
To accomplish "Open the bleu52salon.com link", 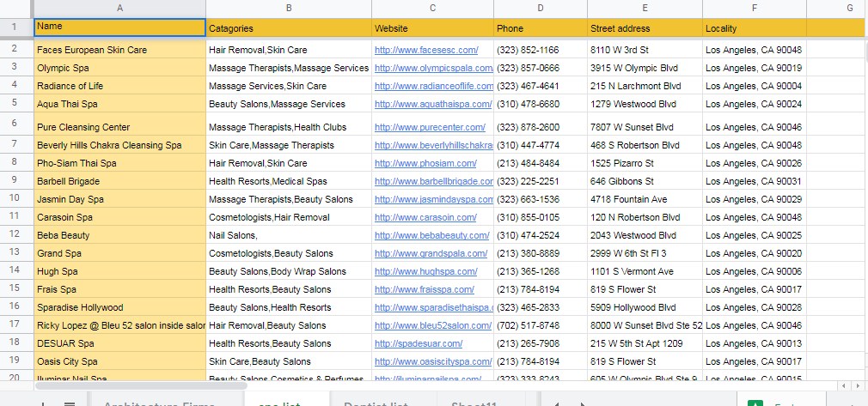I will point(433,325).
